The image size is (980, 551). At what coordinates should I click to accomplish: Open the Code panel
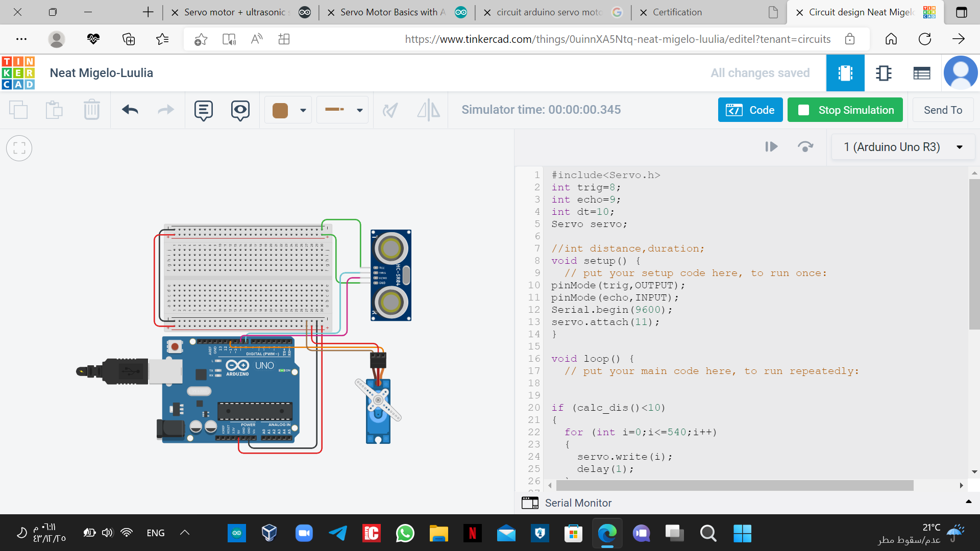pos(750,110)
